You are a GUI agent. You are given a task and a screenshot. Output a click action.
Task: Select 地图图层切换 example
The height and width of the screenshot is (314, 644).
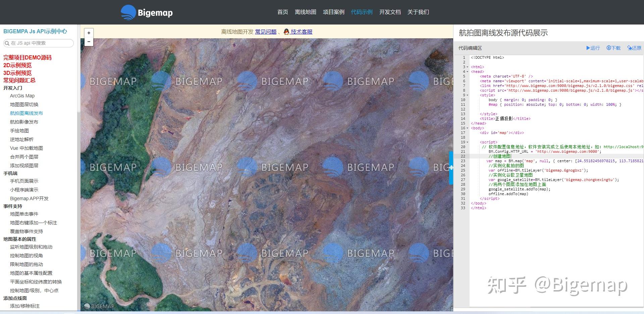tap(24, 104)
